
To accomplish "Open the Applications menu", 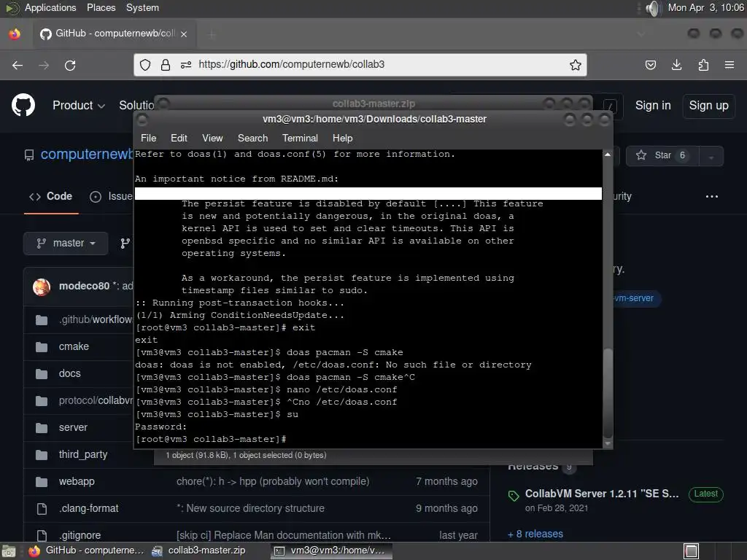I will click(50, 7).
